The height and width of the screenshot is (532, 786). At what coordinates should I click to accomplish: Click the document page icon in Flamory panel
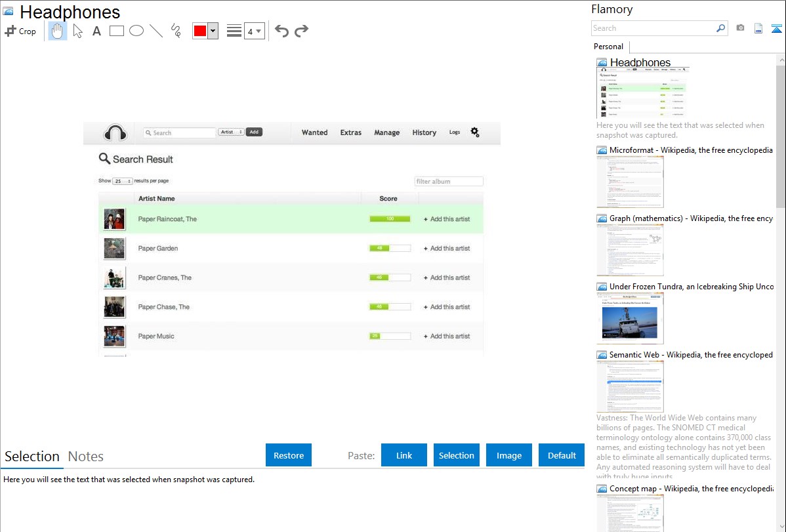tap(758, 28)
